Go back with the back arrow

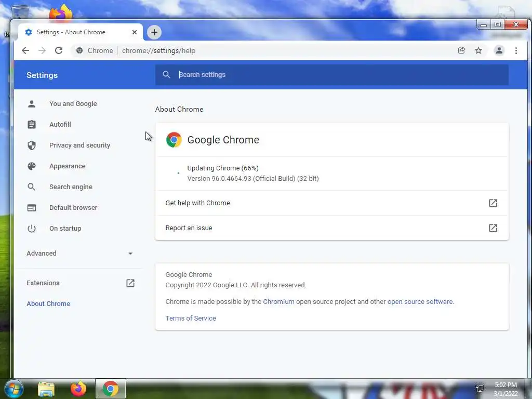click(x=25, y=50)
